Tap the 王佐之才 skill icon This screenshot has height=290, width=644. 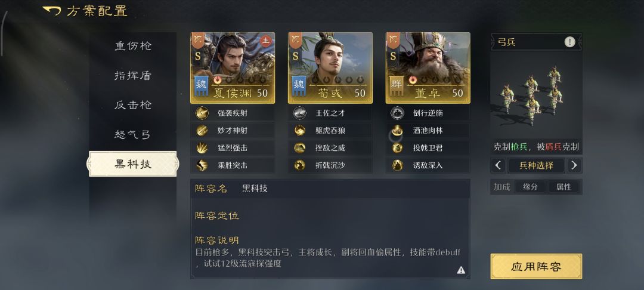299,113
